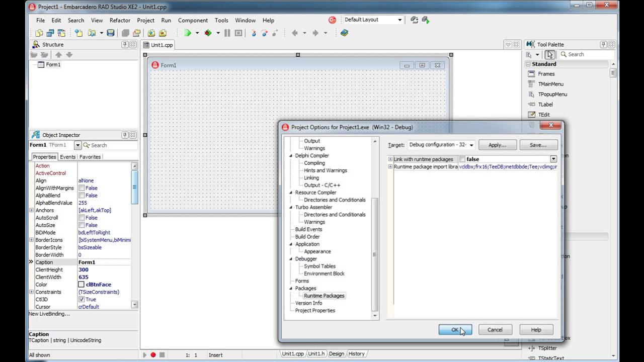Collapse the Delphi Compiler tree node
Screen dimensions: 644x362
pos(291,156)
